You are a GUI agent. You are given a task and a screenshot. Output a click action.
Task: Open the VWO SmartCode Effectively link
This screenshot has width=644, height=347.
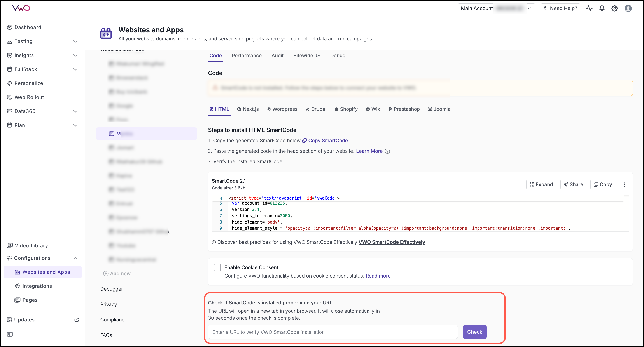coord(392,242)
